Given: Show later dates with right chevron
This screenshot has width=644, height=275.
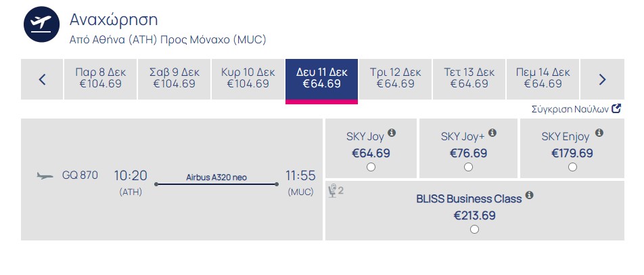Looking at the screenshot, I should (602, 79).
